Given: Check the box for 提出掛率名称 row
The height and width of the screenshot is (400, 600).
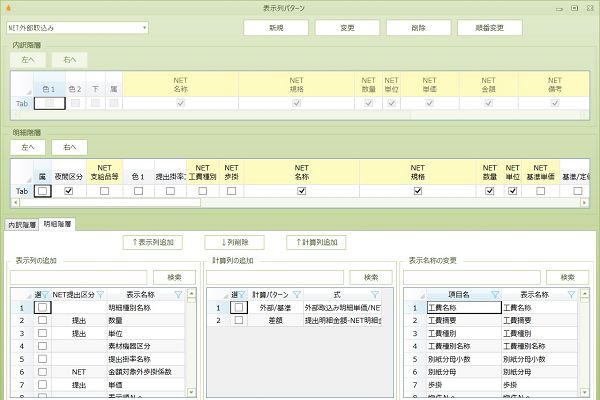Looking at the screenshot, I should click(42, 359).
